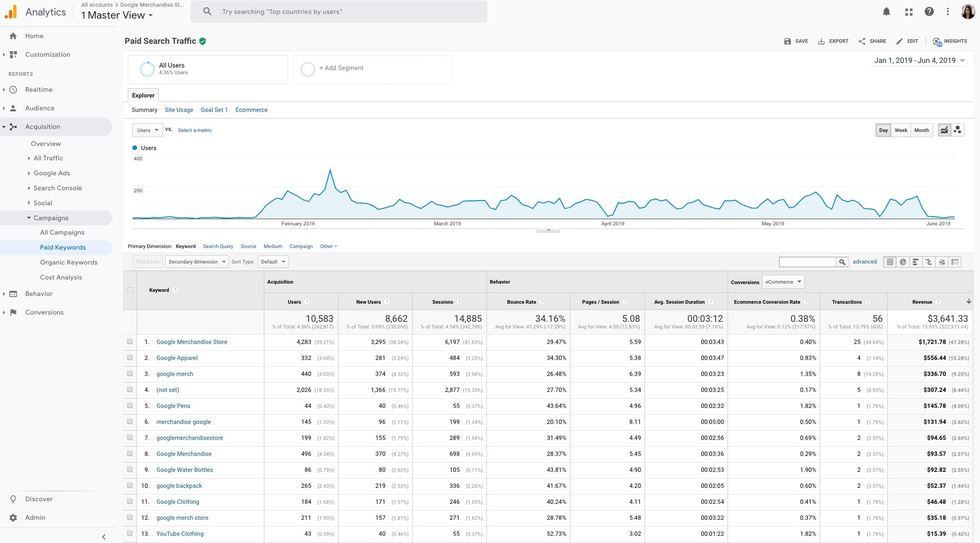Click the search magnifier icon in top bar
This screenshot has height=543, width=980.
pos(207,11)
